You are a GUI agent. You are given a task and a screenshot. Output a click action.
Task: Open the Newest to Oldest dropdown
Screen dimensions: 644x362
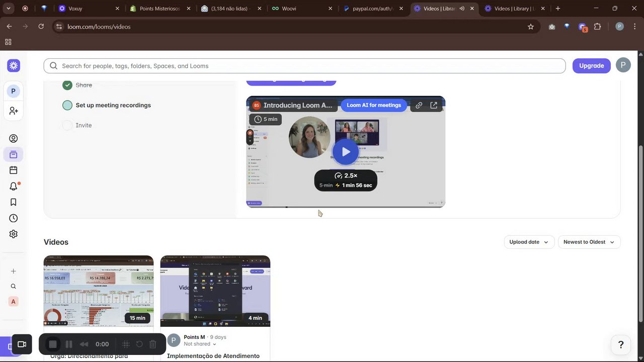pos(589,242)
